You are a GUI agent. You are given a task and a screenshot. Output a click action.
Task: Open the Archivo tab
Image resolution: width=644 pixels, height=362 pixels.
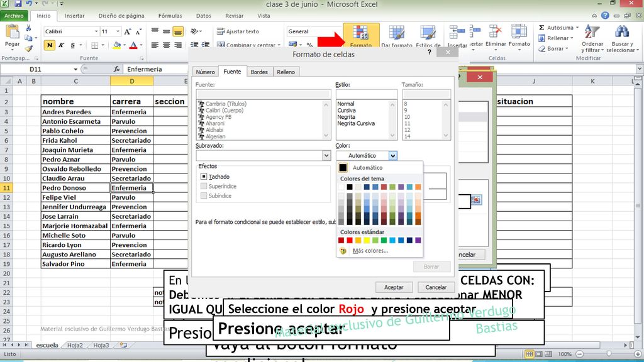pyautogui.click(x=14, y=16)
